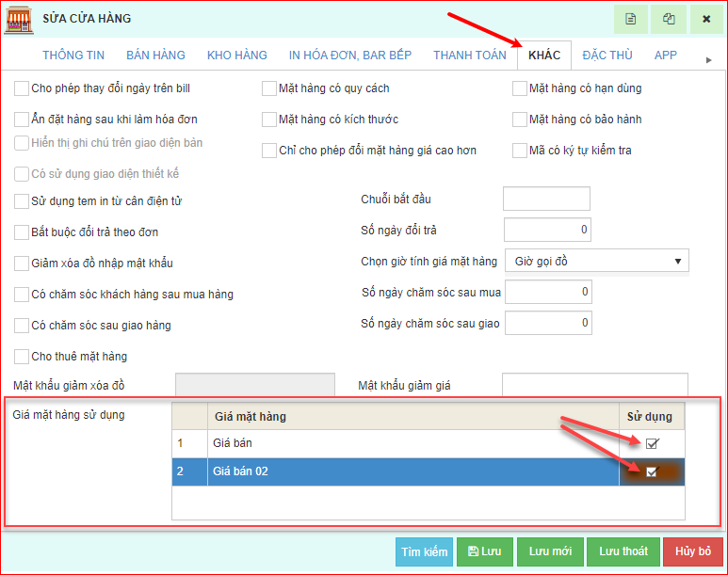Screen dimensions: 728x575
Task: Toggle 'Sử dụng' for the Giá bán row
Action: 652,443
